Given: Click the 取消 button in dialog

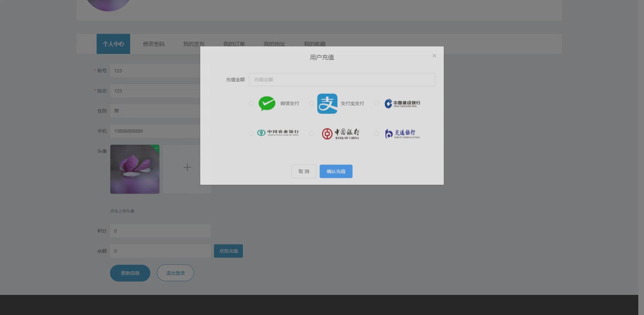Looking at the screenshot, I should (304, 171).
